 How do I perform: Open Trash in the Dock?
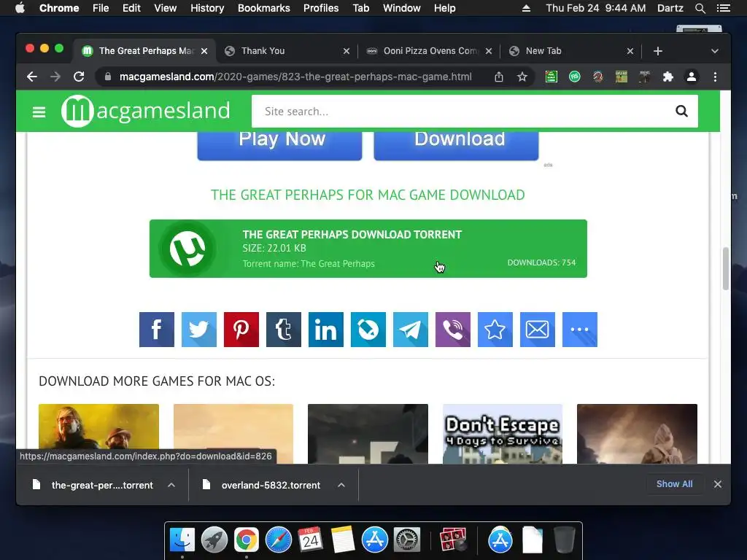(565, 540)
